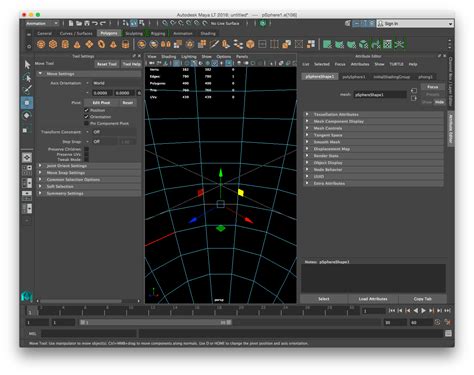Expand the Soft Selection section
This screenshot has height=375, width=474.
click(x=88, y=186)
